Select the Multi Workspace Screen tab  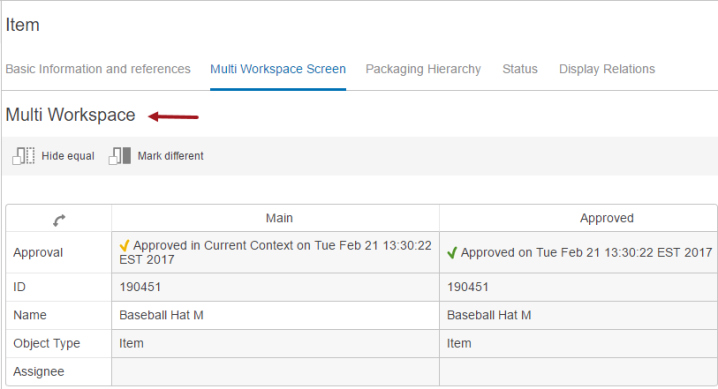[x=278, y=69]
